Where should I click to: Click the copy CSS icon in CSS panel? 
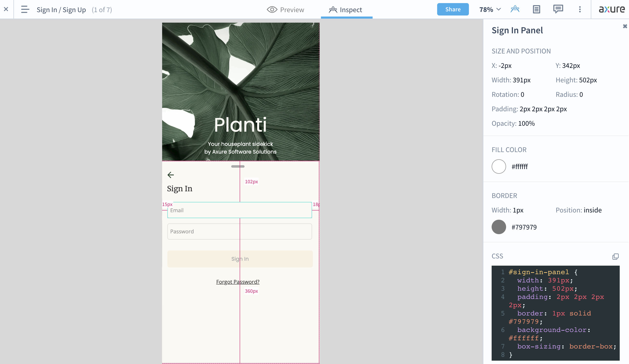pyautogui.click(x=616, y=257)
